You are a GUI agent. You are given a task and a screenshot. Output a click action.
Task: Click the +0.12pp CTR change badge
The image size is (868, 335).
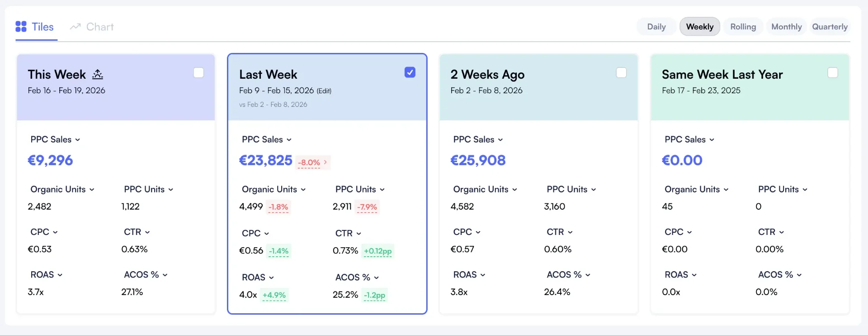point(378,251)
